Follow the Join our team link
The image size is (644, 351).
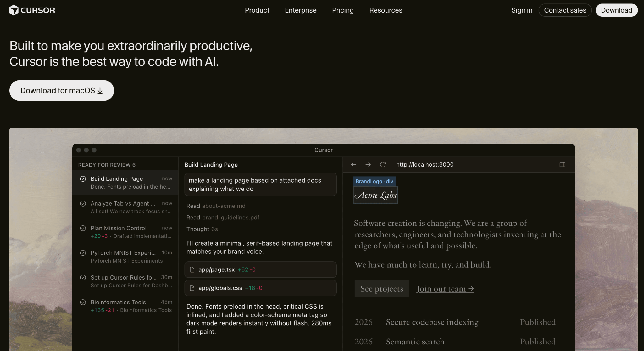click(x=445, y=289)
